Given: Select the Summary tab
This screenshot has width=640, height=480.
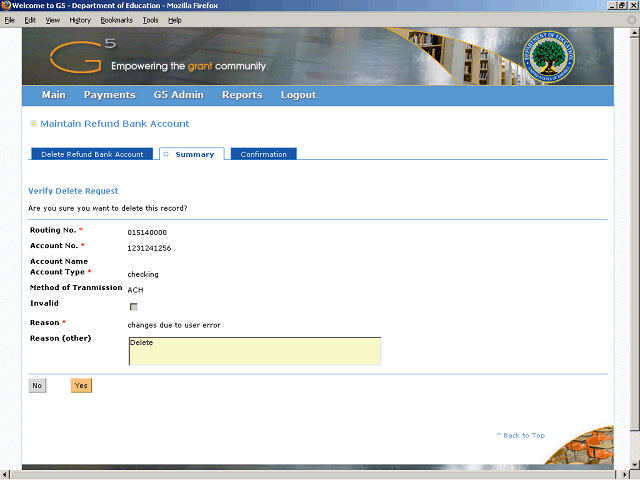Looking at the screenshot, I should (x=192, y=154).
